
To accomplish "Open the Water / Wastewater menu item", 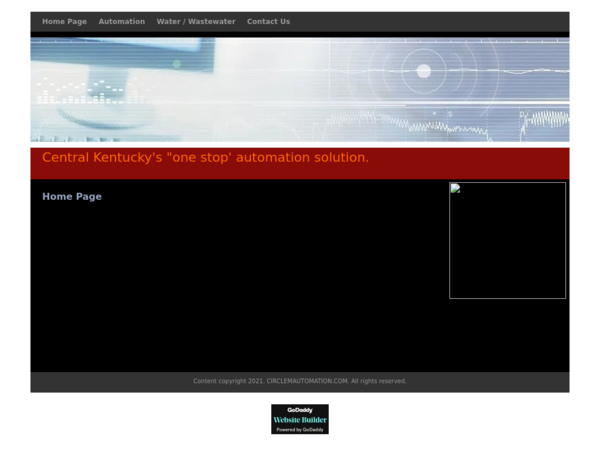I will click(196, 22).
